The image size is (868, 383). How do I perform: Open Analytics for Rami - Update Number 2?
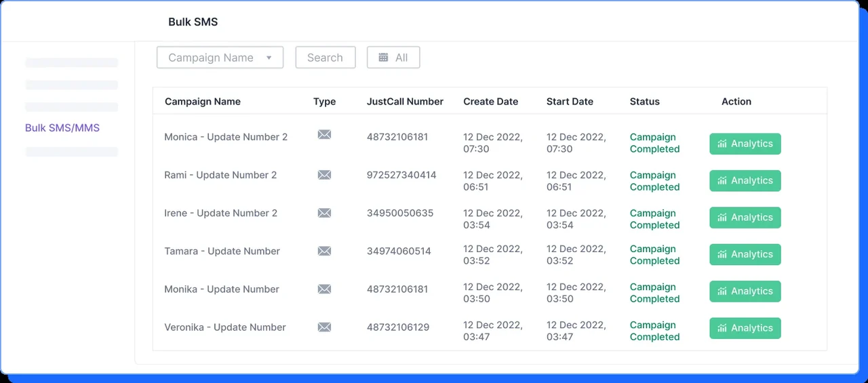[745, 180]
